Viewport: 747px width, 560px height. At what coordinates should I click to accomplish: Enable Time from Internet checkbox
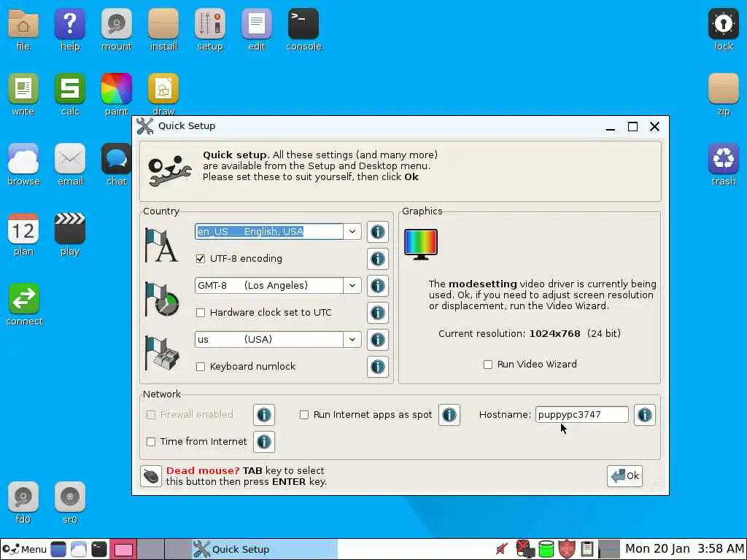pos(151,442)
